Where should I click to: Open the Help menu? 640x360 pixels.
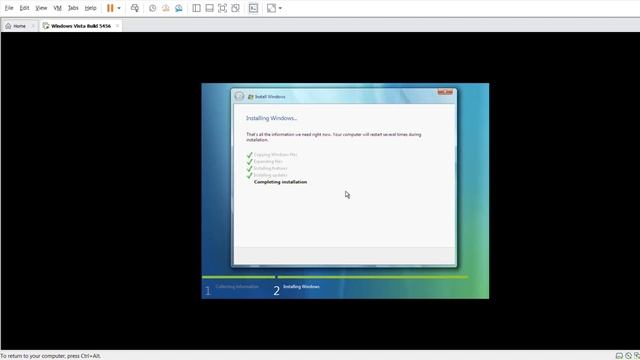[x=90, y=8]
